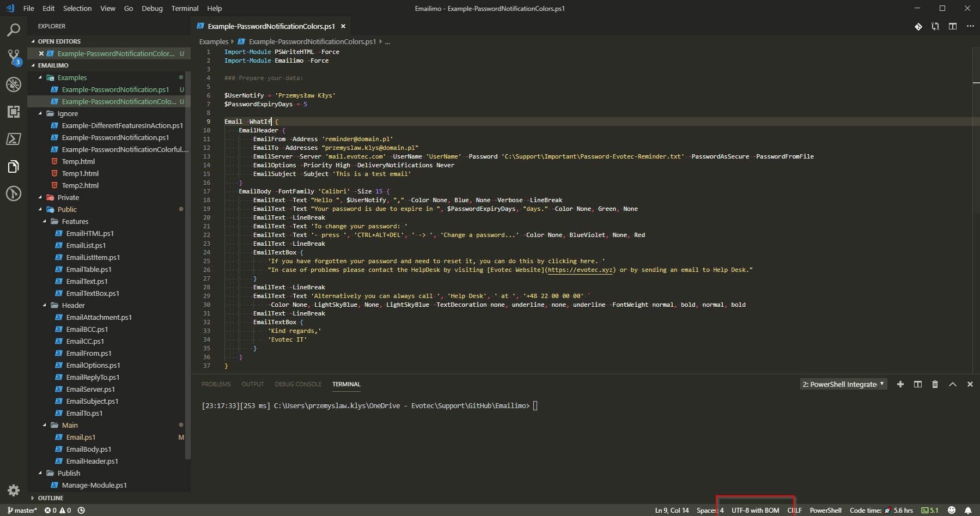Select the PowerShell icon in the activity bar
The width and height of the screenshot is (980, 516).
click(14, 139)
